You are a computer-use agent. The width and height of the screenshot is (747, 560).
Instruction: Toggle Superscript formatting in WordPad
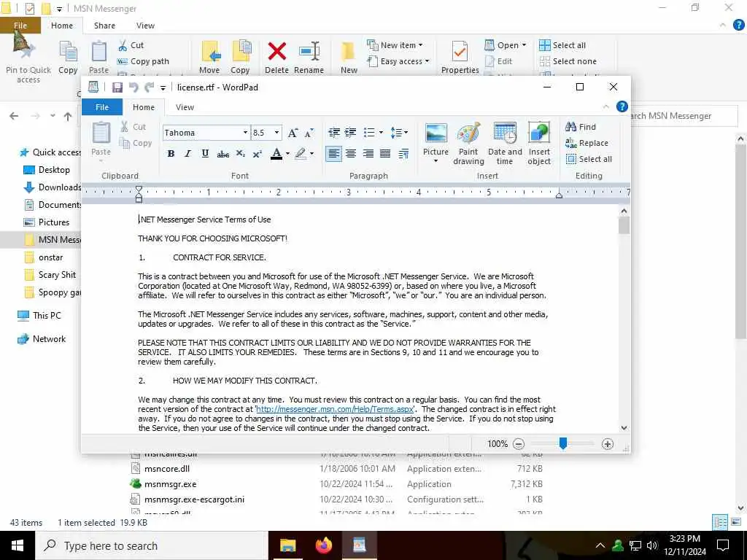(258, 153)
